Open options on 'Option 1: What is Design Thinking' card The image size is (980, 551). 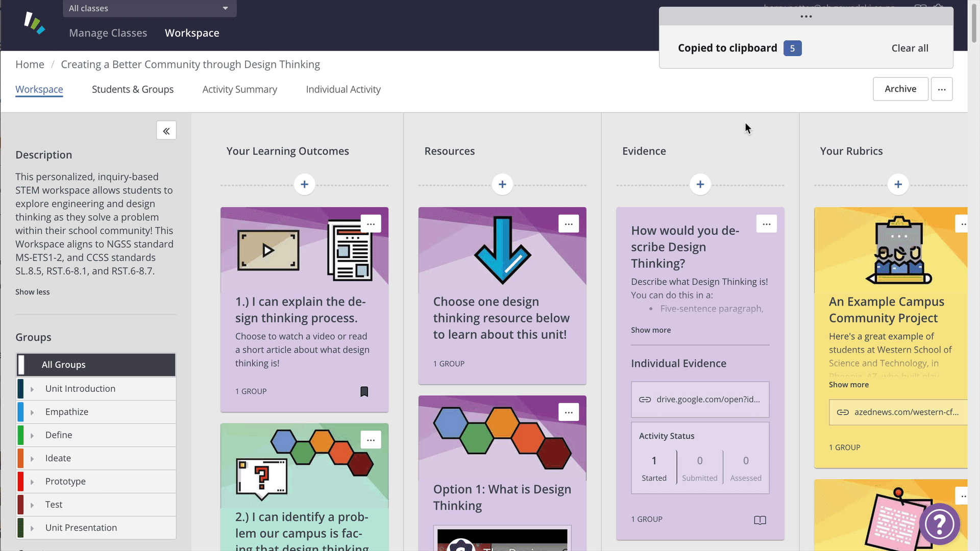tap(569, 412)
